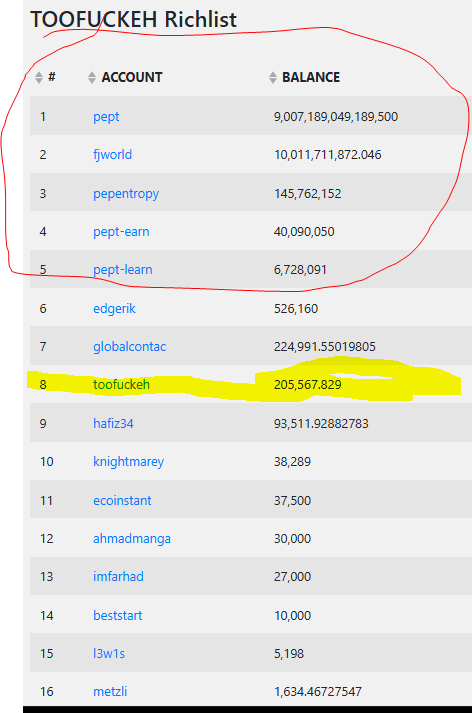472x713 pixels.
Task: Click the ACCOUNT column header text
Action: pos(132,77)
